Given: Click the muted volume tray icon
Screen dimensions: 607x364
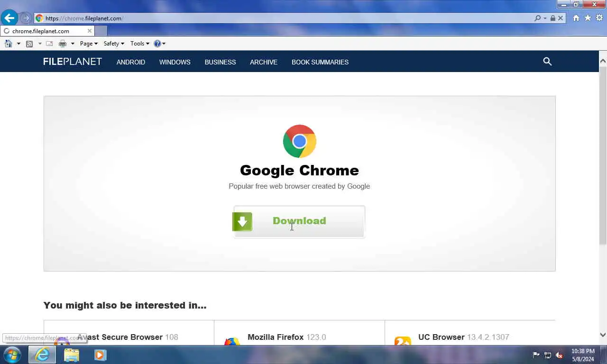Looking at the screenshot, I should click(559, 355).
